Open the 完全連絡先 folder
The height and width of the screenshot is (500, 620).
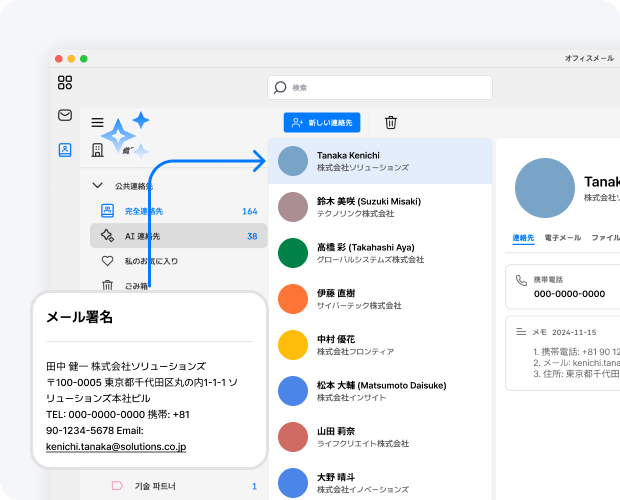[x=145, y=211]
